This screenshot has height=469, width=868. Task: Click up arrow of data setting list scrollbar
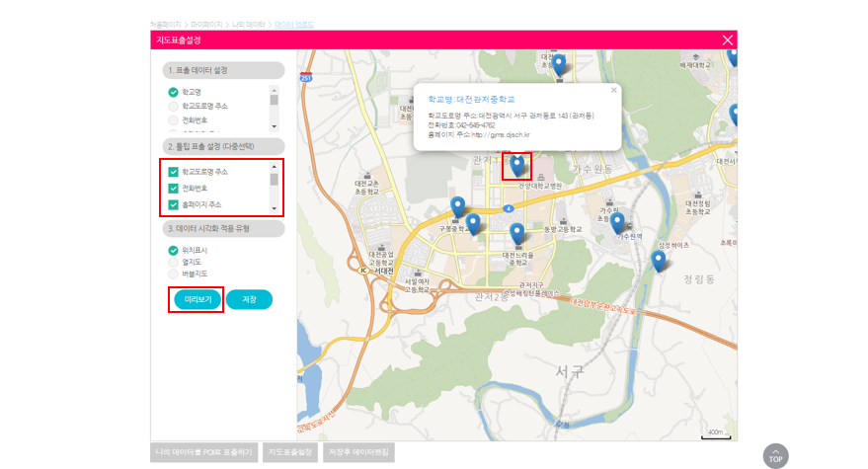point(274,90)
